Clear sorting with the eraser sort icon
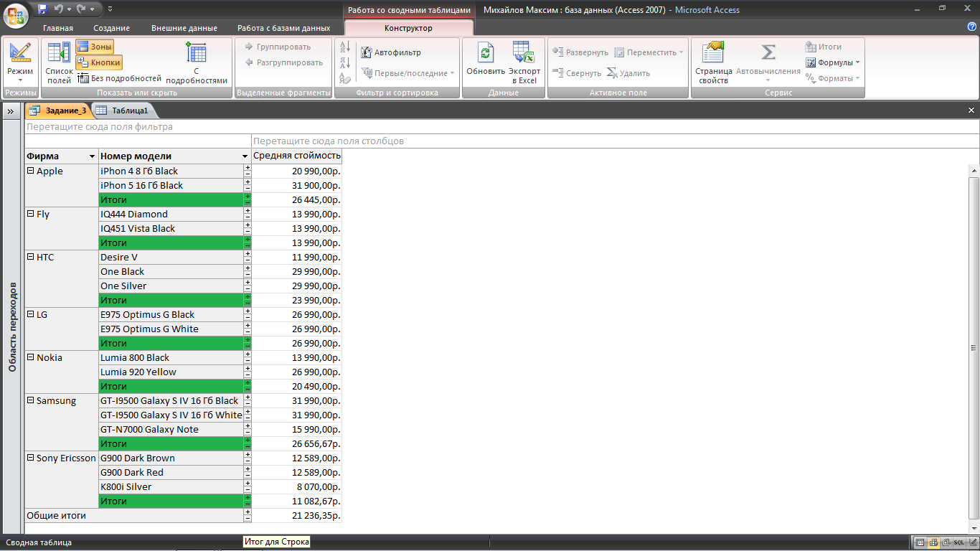The width and height of the screenshot is (980, 551). click(344, 78)
